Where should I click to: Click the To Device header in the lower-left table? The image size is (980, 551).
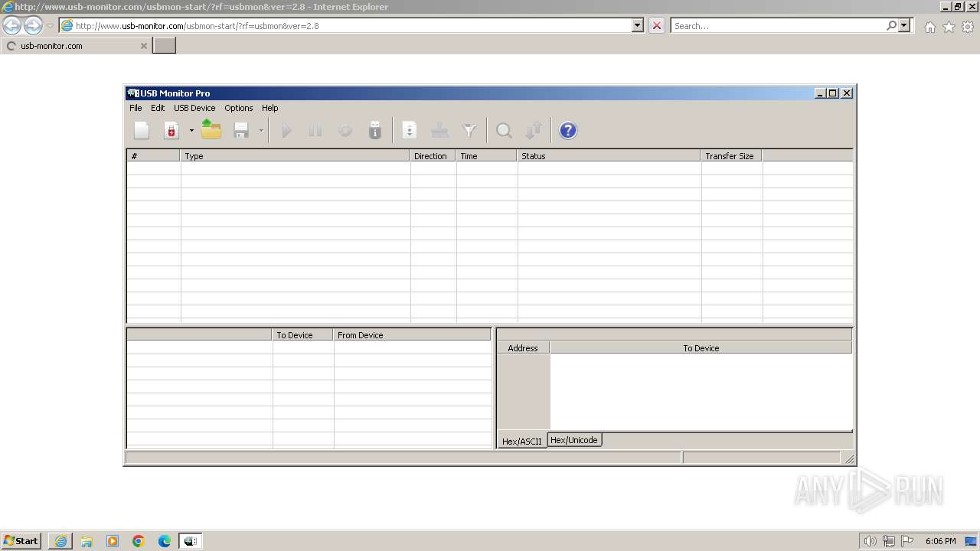coord(303,334)
